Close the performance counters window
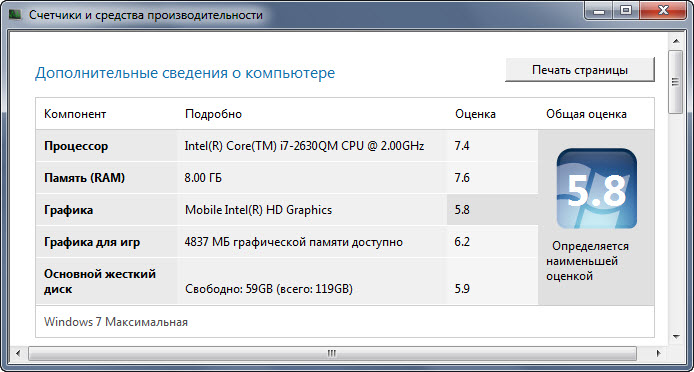 pos(663,11)
